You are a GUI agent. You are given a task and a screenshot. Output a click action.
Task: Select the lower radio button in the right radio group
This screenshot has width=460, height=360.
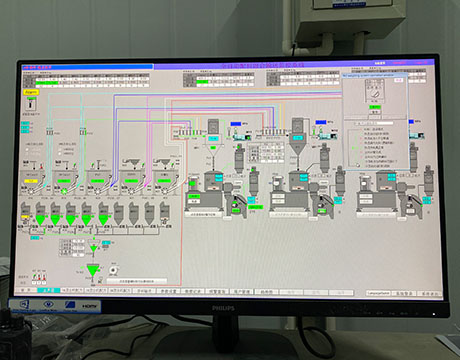pyautogui.click(x=60, y=154)
